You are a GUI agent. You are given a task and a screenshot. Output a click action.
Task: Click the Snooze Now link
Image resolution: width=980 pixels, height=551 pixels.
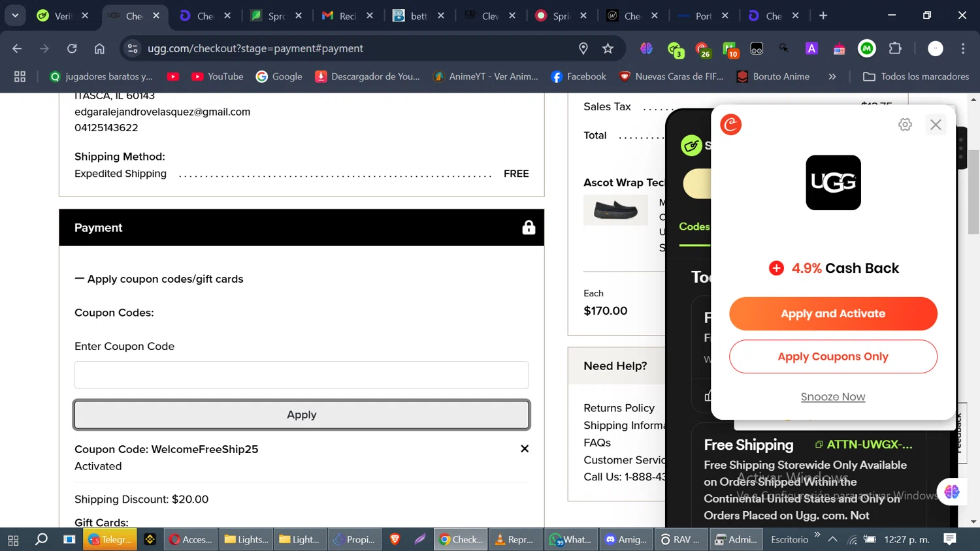point(833,397)
